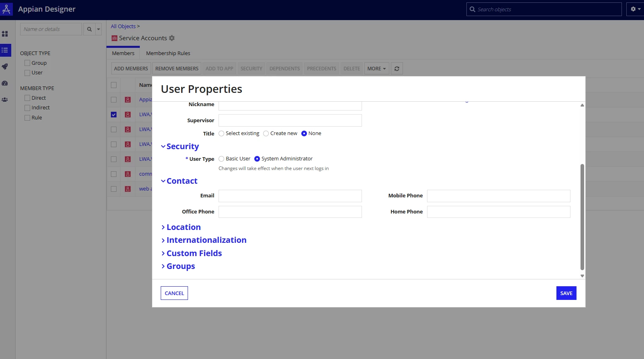This screenshot has height=359, width=644.
Task: Open the search options dropdown arrow
Action: click(98, 29)
